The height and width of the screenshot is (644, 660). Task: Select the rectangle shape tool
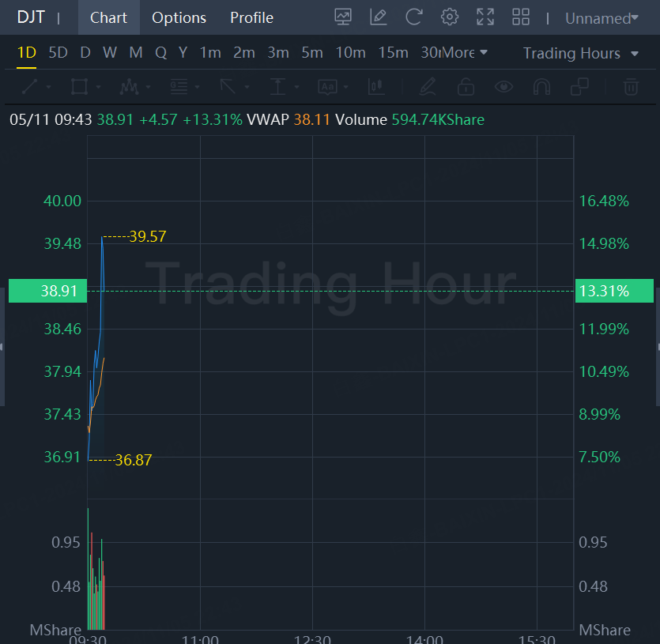(x=79, y=87)
